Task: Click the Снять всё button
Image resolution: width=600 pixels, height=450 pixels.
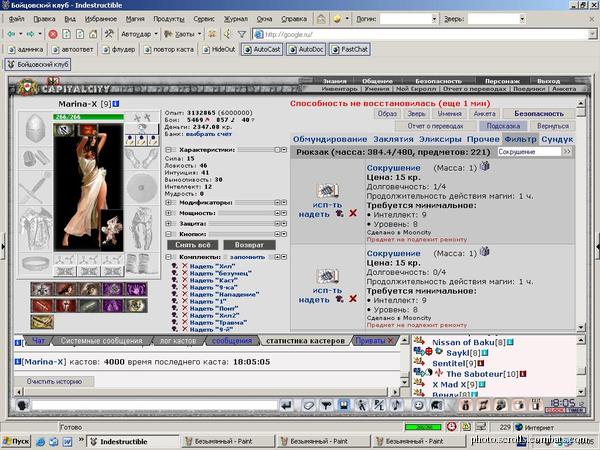Action: [x=192, y=245]
